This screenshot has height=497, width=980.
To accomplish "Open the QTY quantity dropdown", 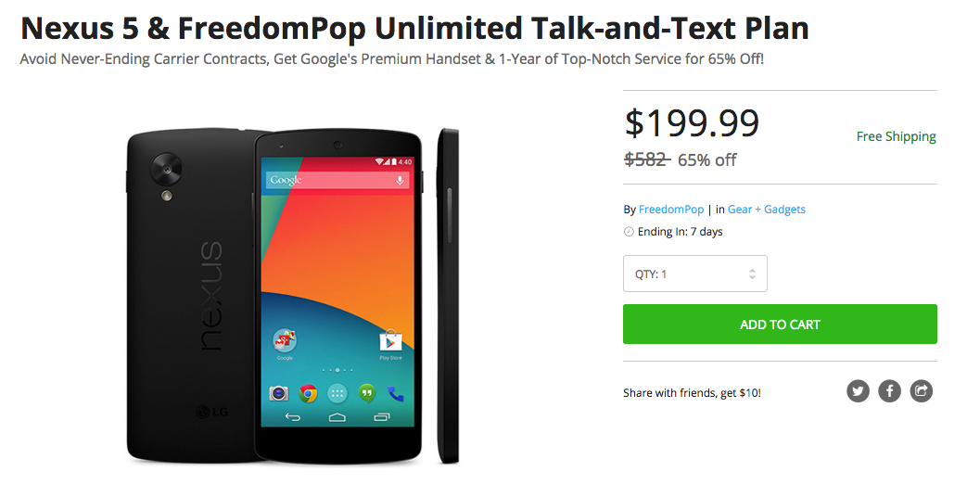I will 694,274.
